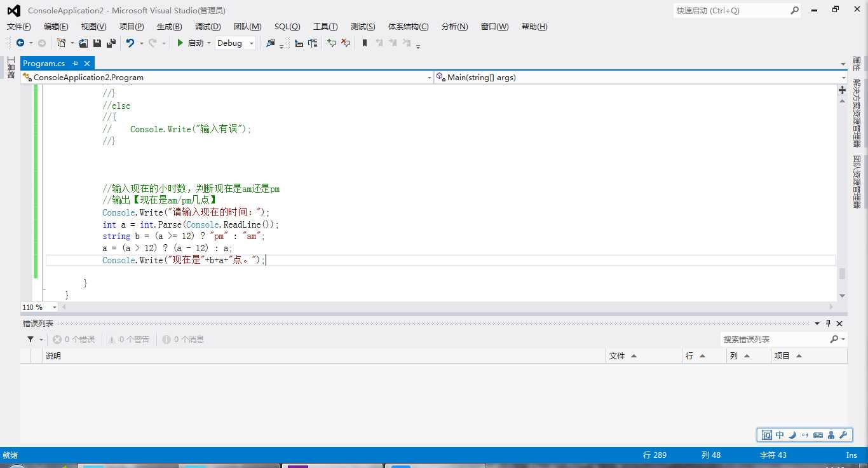The height and width of the screenshot is (468, 868).
Task: Click the error list filter funnel icon
Action: point(31,340)
